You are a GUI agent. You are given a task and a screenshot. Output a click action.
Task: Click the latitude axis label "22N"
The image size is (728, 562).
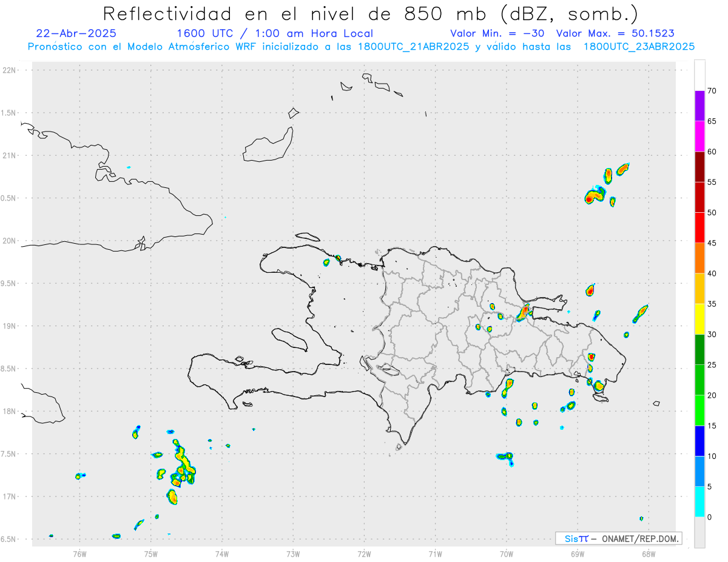[10, 70]
